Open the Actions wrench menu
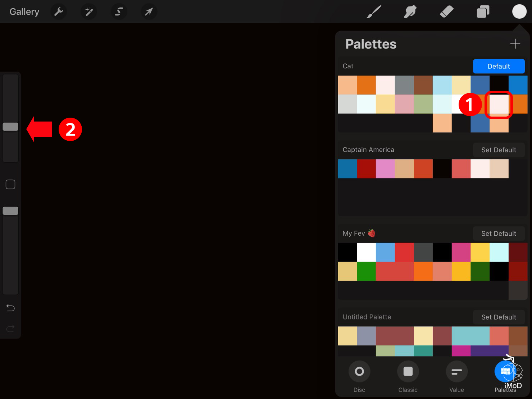 click(58, 11)
